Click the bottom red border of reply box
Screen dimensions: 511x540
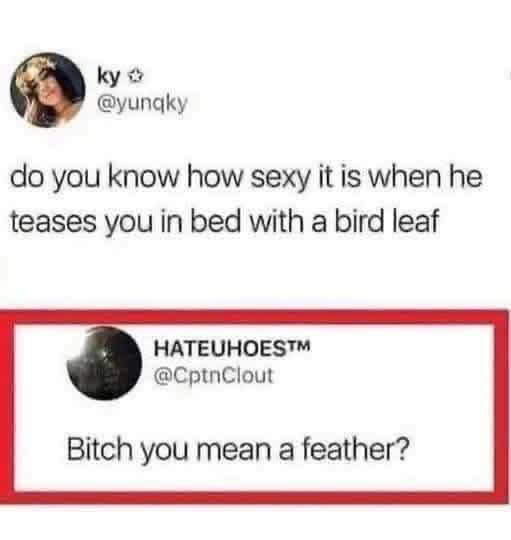click(x=256, y=498)
